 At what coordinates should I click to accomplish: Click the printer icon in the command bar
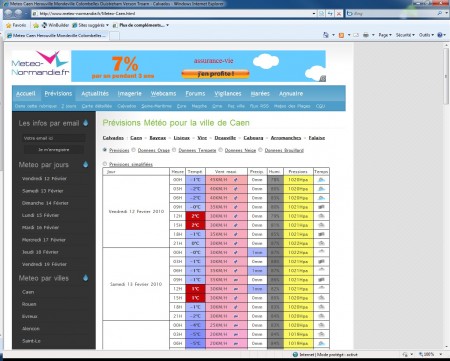366,35
